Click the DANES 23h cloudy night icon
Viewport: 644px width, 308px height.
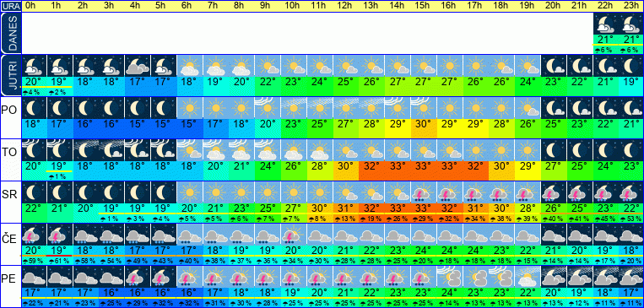[x=631, y=24]
